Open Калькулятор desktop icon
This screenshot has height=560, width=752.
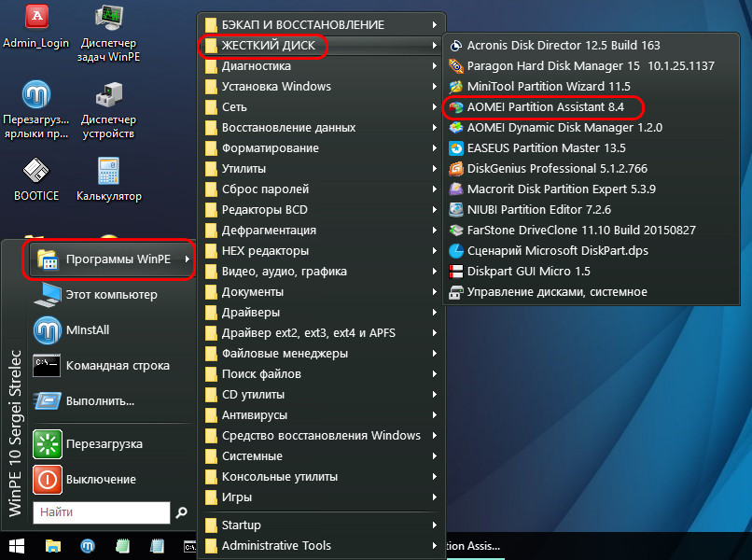[109, 179]
